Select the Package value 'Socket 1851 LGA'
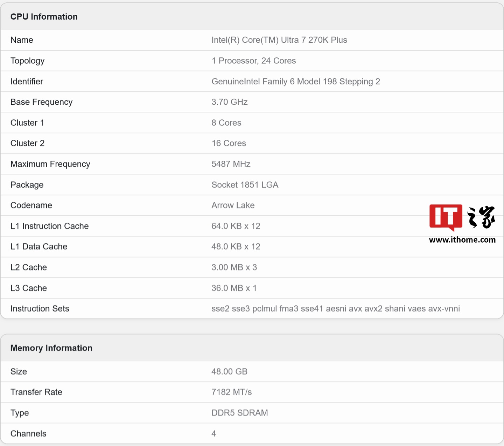The image size is (504, 446). pos(245,185)
